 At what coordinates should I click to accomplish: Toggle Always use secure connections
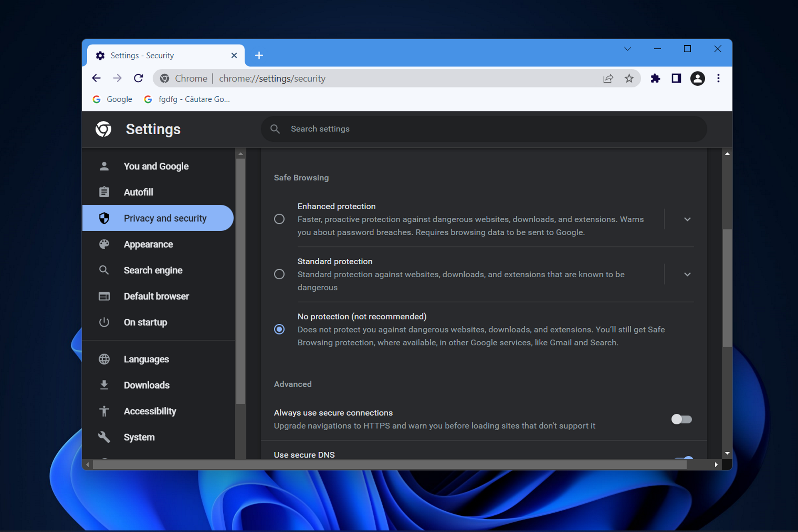pyautogui.click(x=681, y=419)
